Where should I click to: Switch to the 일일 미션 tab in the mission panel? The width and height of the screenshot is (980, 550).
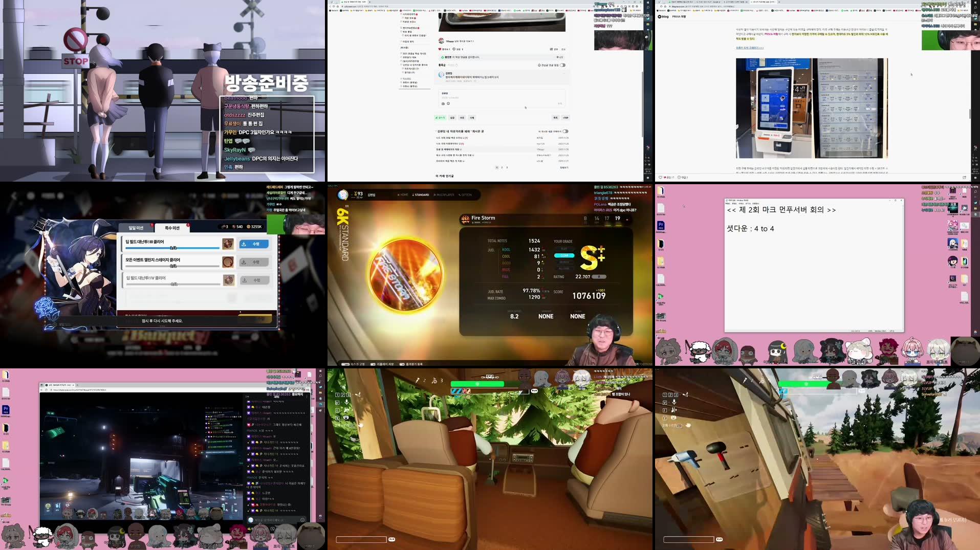point(136,227)
